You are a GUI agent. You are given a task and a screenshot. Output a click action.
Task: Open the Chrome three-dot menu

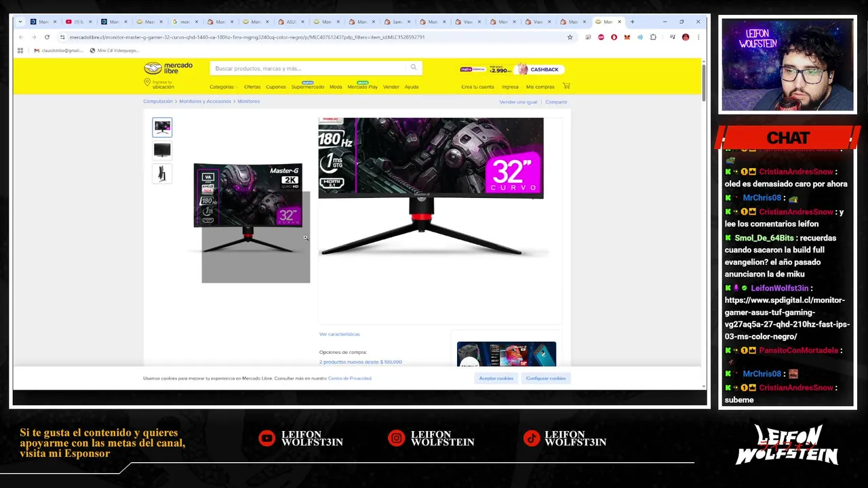tap(698, 37)
